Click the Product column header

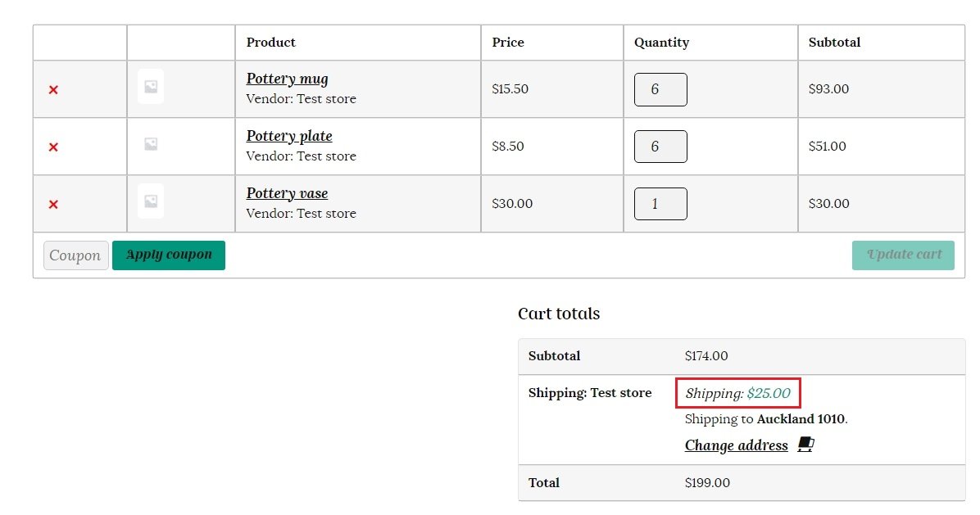270,43
